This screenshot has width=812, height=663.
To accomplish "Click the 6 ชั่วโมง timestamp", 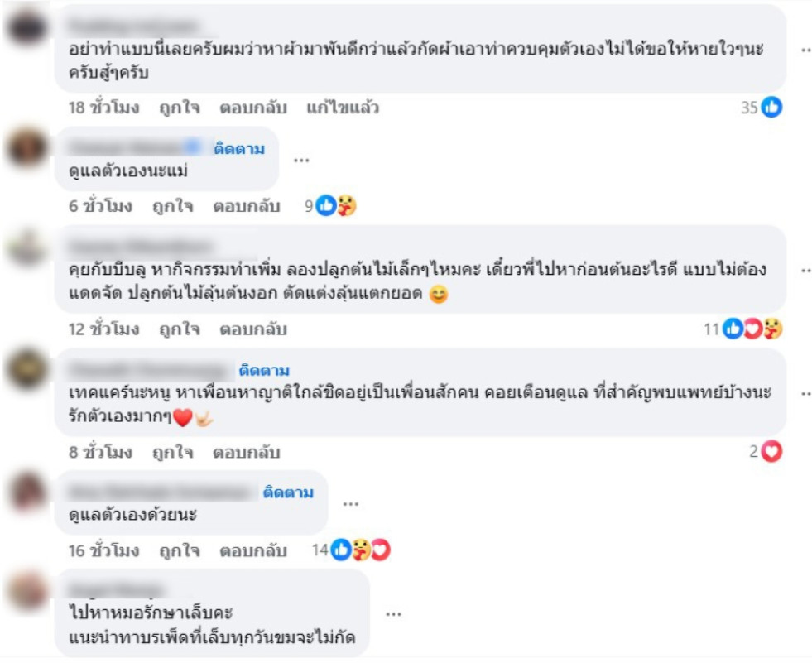I will point(100,206).
